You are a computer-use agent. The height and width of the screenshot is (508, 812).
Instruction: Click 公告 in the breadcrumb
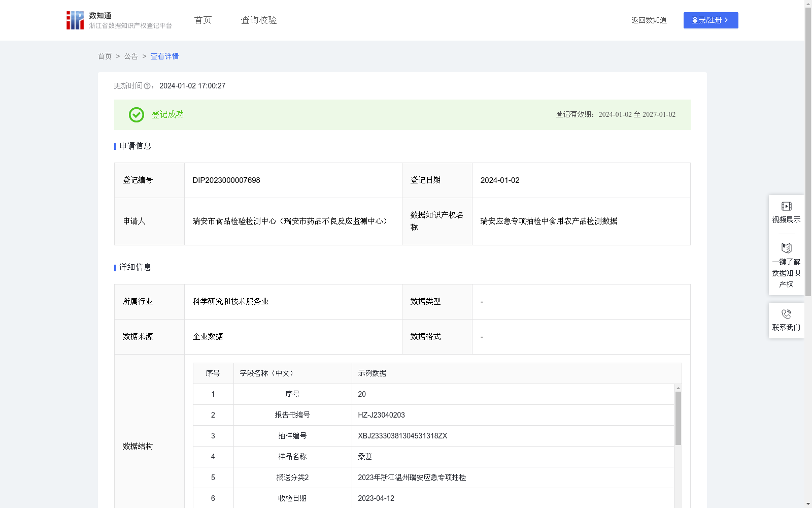click(x=131, y=56)
